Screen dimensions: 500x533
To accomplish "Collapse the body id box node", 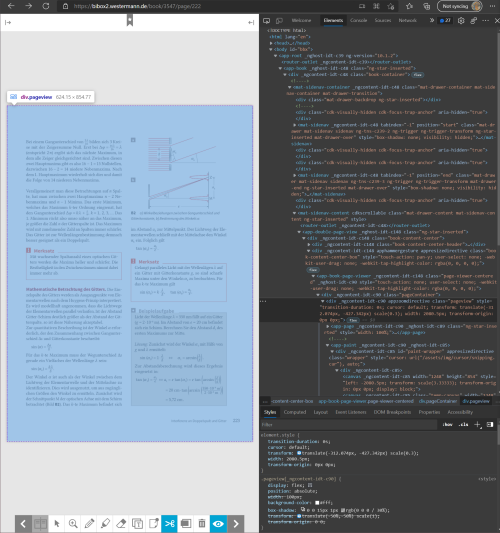I will [x=271, y=49].
